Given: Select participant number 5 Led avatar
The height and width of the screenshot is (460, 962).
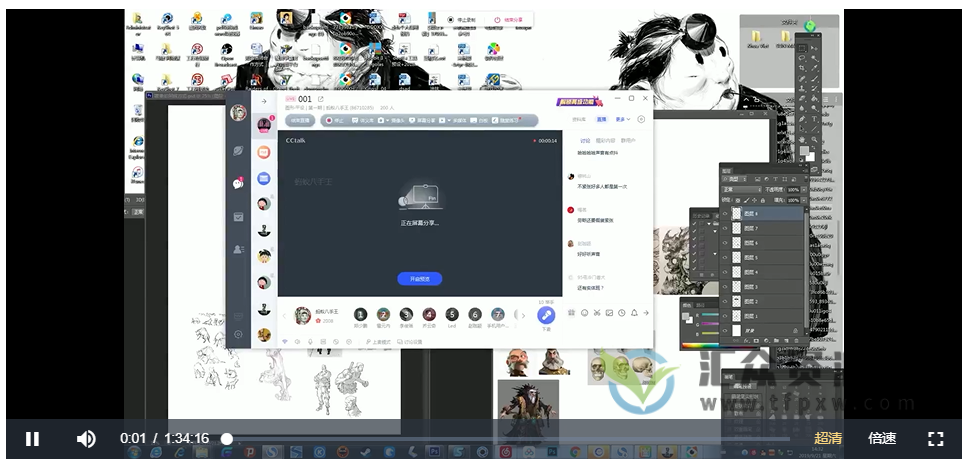Looking at the screenshot, I should (x=452, y=315).
